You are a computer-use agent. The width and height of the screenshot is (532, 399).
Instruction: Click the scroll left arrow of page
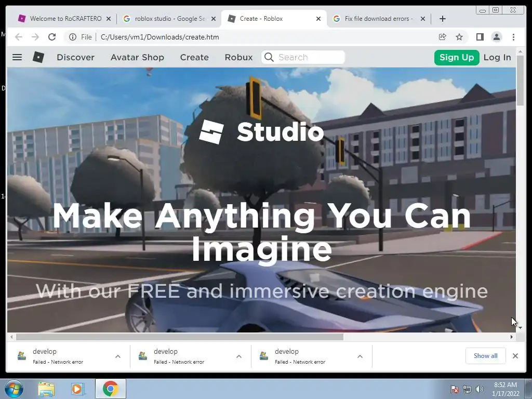11,337
